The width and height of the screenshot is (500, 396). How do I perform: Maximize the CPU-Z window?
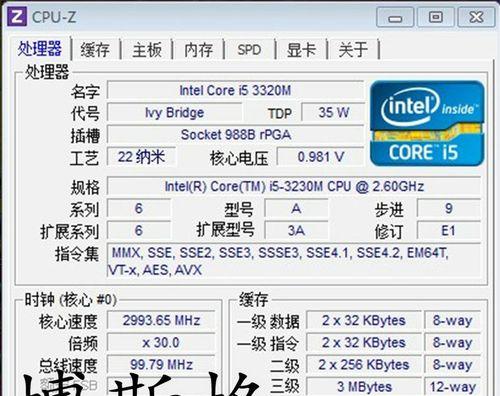435,18
